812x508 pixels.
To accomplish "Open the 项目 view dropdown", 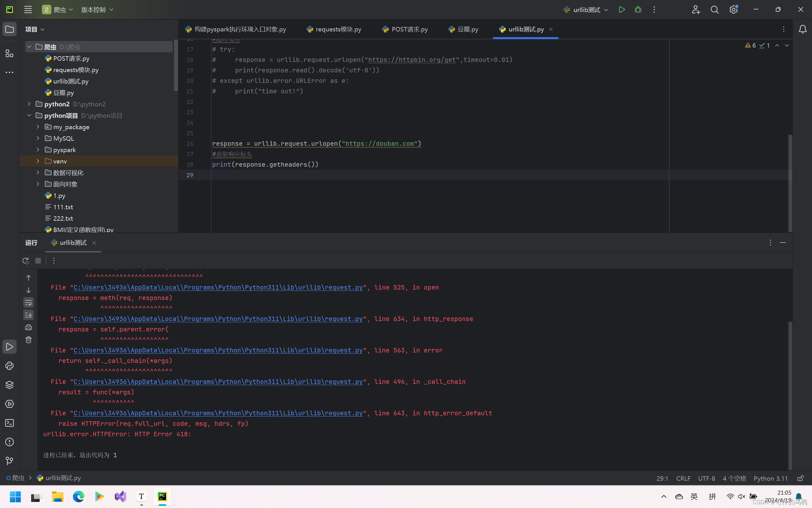I will point(35,29).
